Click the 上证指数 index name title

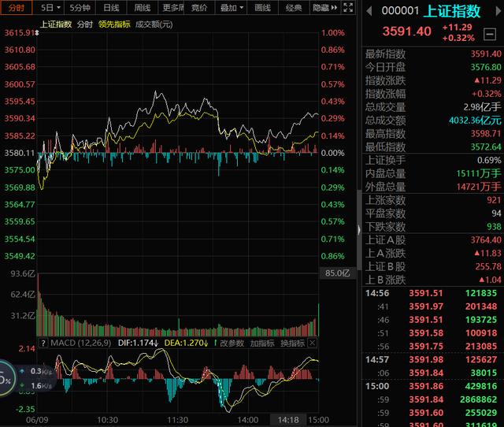point(451,11)
